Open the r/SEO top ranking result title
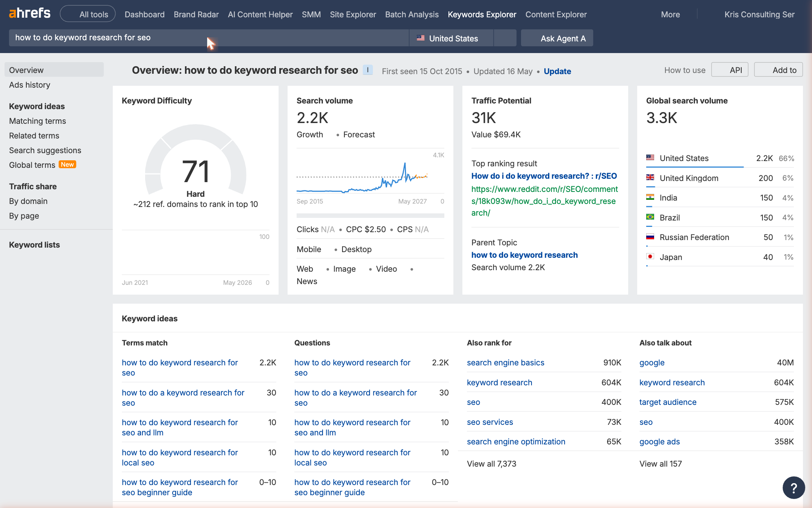Screen dimensions: 812x508 (x=544, y=176)
